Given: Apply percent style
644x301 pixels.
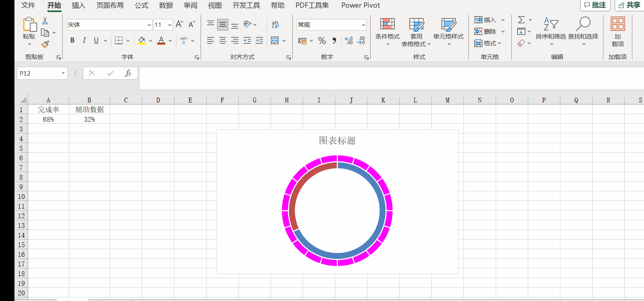Looking at the screenshot, I should 322,41.
